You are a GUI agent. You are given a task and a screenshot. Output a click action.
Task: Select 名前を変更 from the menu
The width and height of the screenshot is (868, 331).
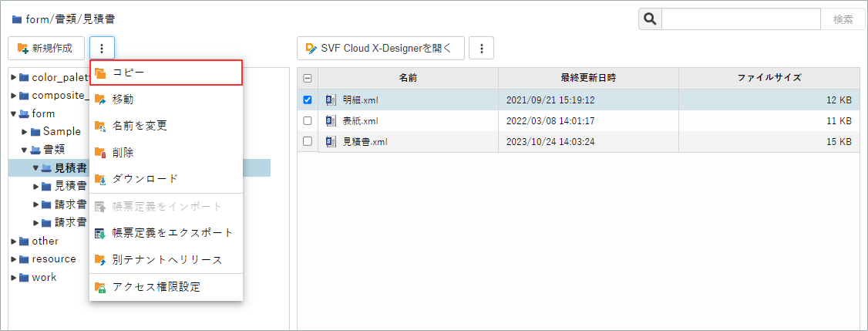click(140, 126)
